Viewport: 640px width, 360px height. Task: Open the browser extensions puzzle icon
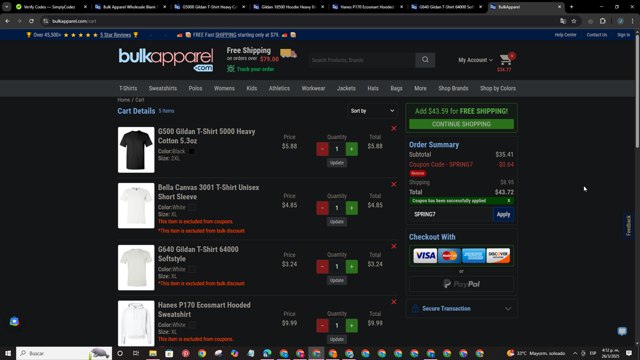[x=603, y=21]
